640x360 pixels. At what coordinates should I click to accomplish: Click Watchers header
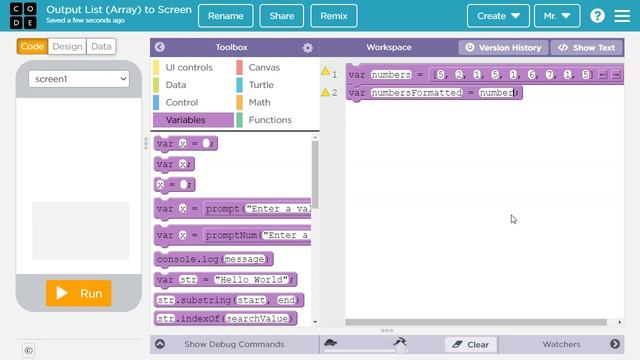tap(561, 344)
